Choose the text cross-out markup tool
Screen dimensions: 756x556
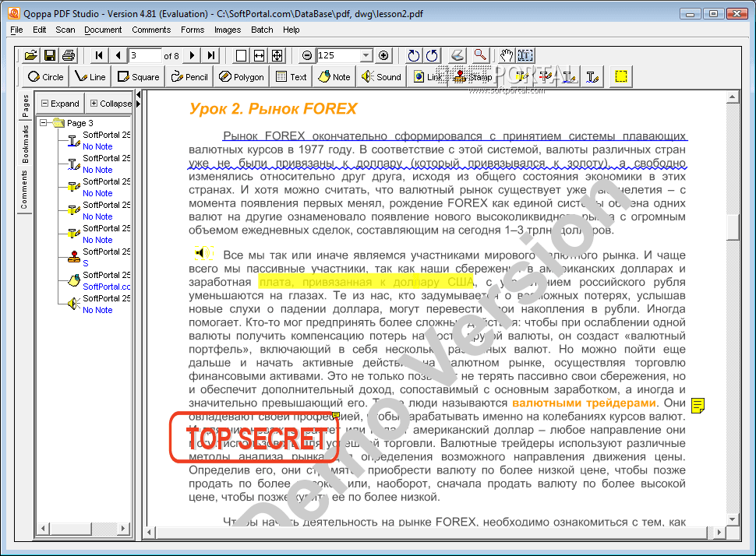(x=546, y=76)
